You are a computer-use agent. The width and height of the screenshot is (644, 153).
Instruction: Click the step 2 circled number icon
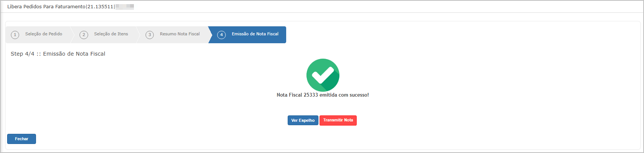pyautogui.click(x=84, y=35)
